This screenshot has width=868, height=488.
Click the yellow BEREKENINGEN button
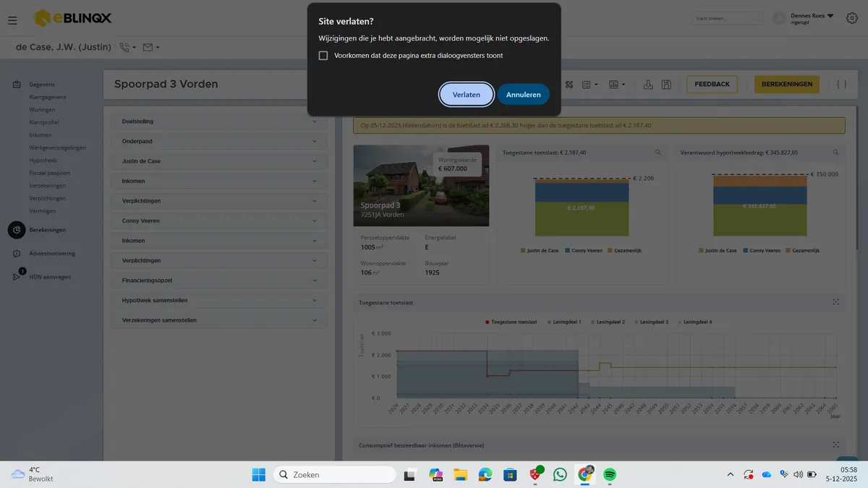(787, 85)
